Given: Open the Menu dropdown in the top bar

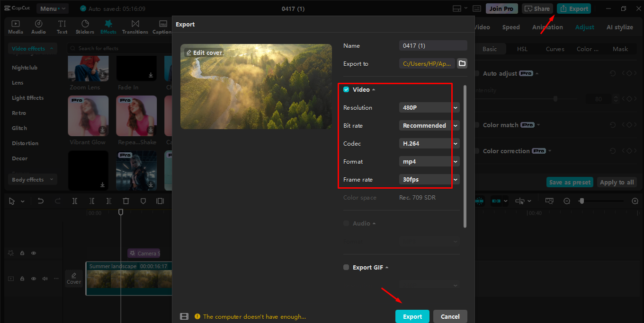Looking at the screenshot, I should pyautogui.click(x=52, y=8).
